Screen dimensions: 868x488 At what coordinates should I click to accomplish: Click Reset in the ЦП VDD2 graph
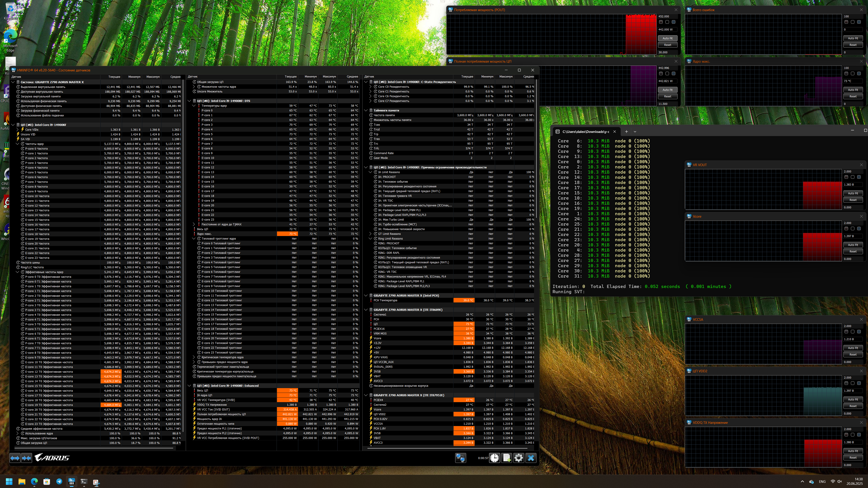click(x=853, y=406)
